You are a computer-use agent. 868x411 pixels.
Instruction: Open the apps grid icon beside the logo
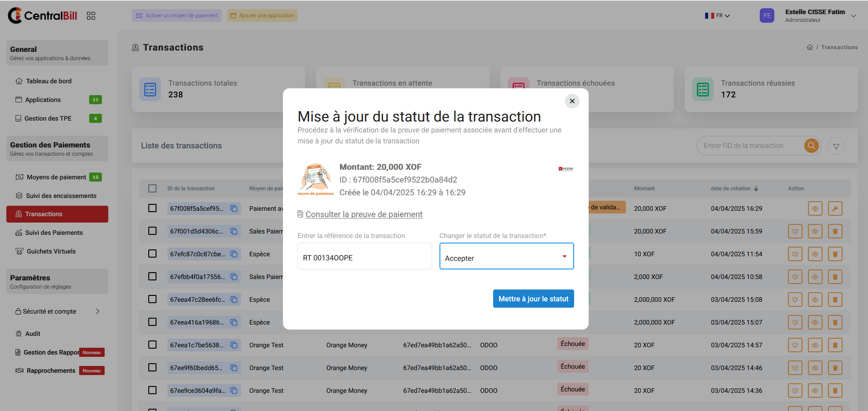point(91,16)
